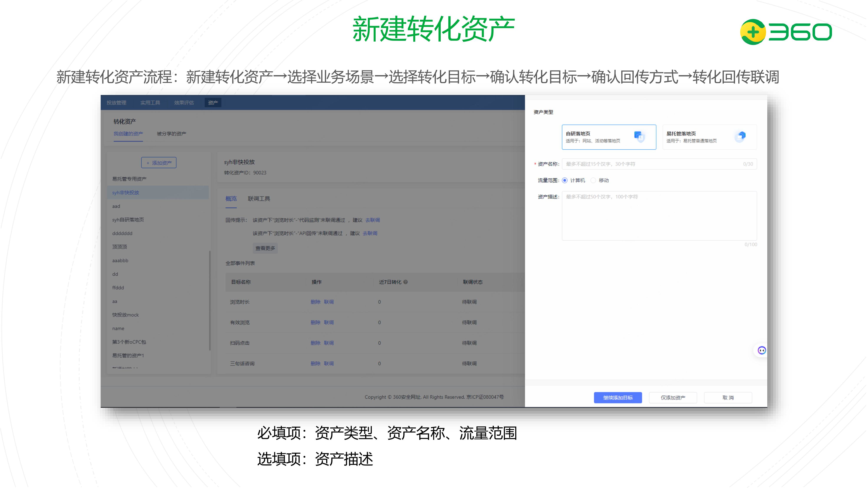868x488 pixels.
Task: Select the 移动 traffic radio button
Action: pyautogui.click(x=593, y=180)
